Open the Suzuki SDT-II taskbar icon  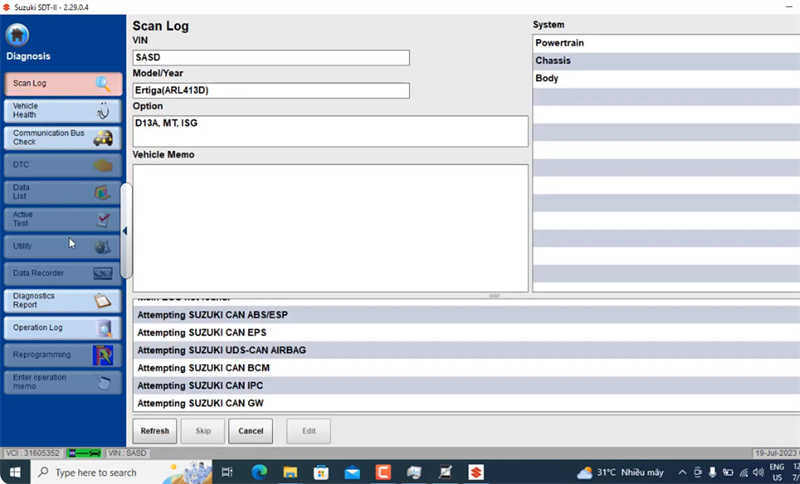[476, 472]
